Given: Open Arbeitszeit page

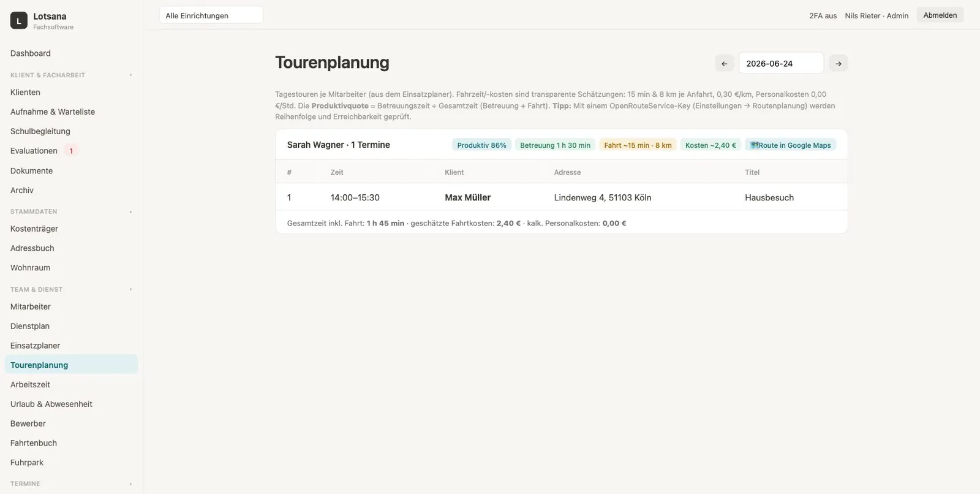Looking at the screenshot, I should (x=71, y=384).
